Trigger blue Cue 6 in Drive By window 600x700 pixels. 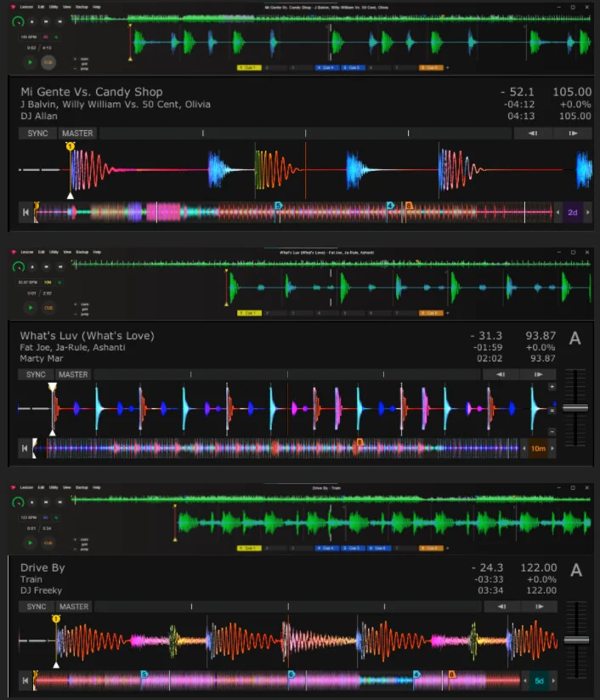pyautogui.click(x=379, y=548)
